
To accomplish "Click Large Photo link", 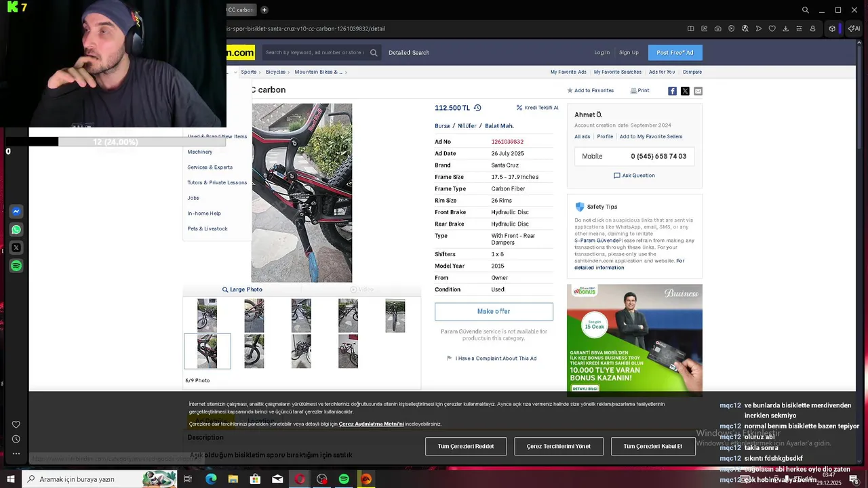I will tap(242, 289).
